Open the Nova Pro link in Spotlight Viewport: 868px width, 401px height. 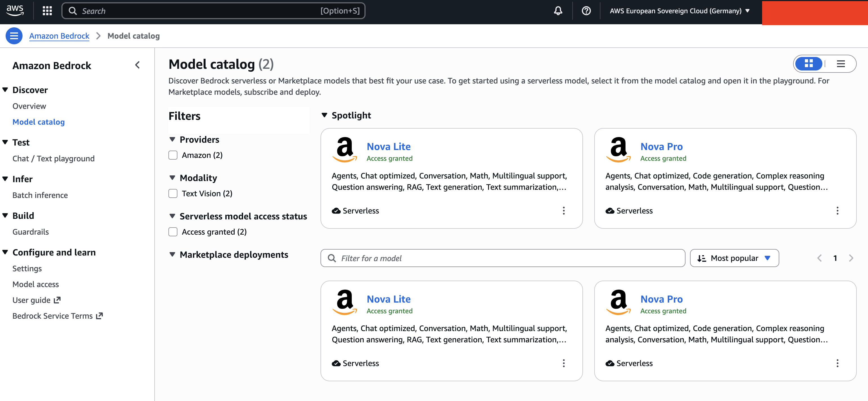[x=661, y=147]
